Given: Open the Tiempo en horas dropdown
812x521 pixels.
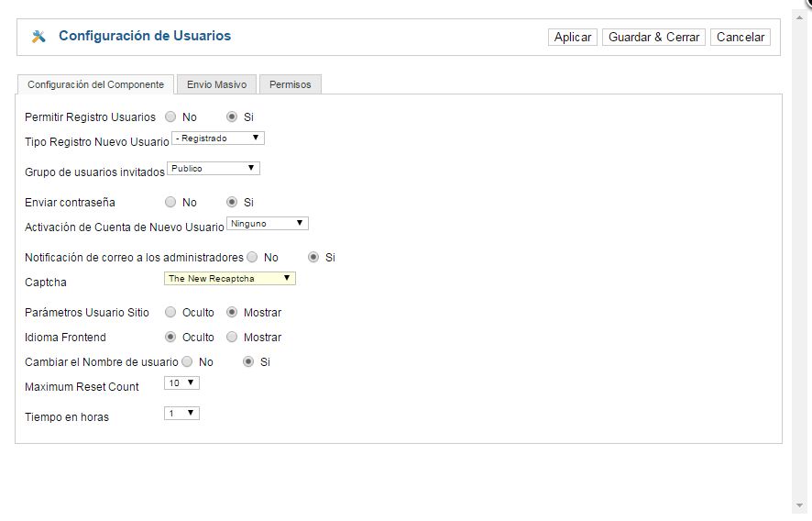Looking at the screenshot, I should (x=181, y=413).
